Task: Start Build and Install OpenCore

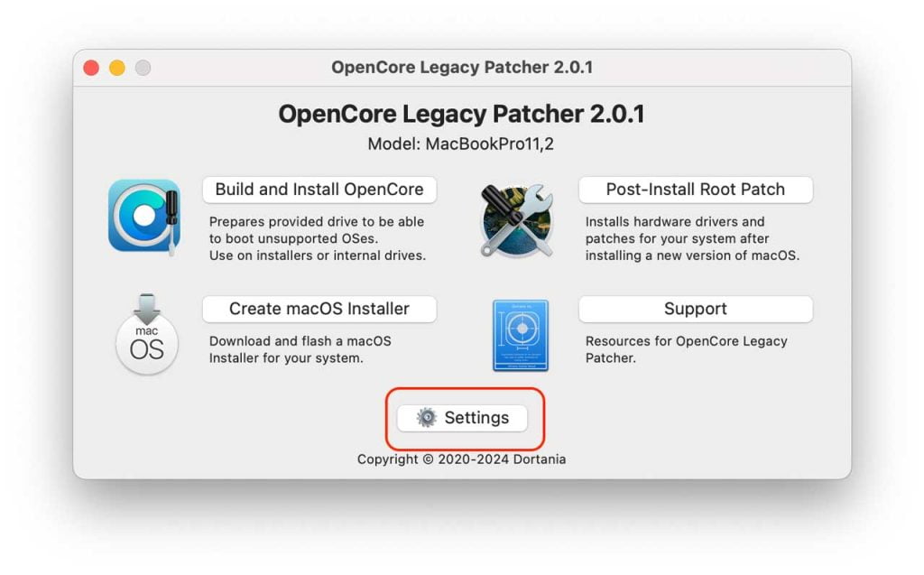Action: coord(319,190)
